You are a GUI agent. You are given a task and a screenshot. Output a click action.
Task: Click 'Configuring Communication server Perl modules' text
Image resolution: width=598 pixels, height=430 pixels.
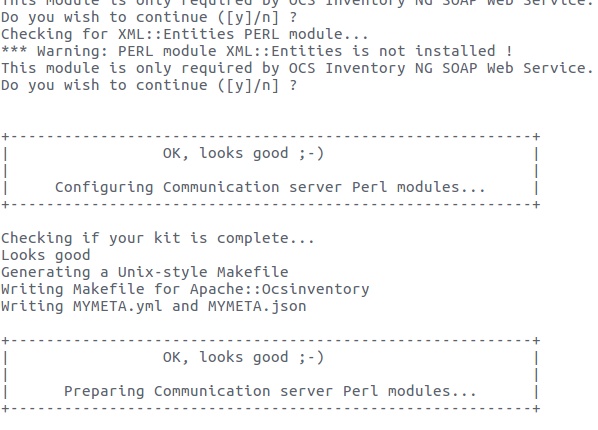pos(270,188)
